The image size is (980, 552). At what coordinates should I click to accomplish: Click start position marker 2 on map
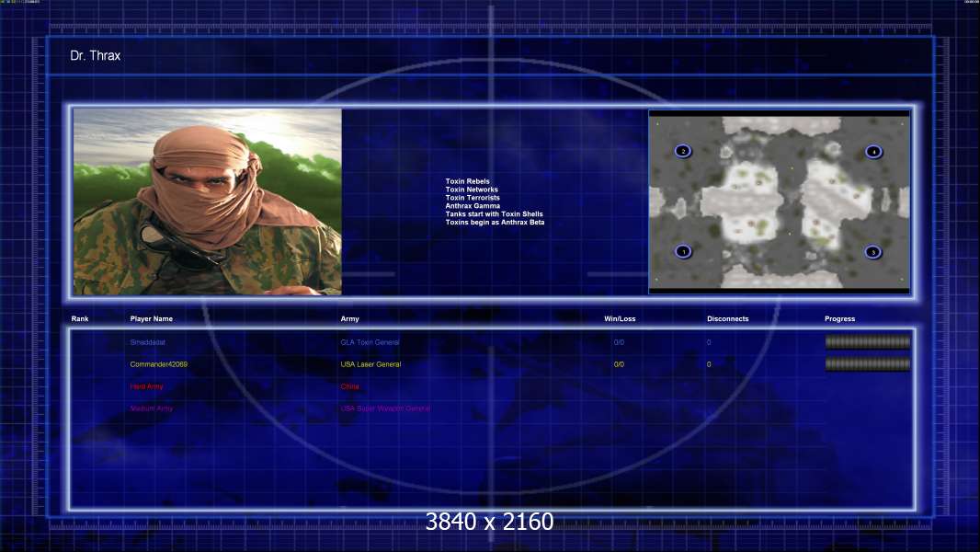(683, 151)
